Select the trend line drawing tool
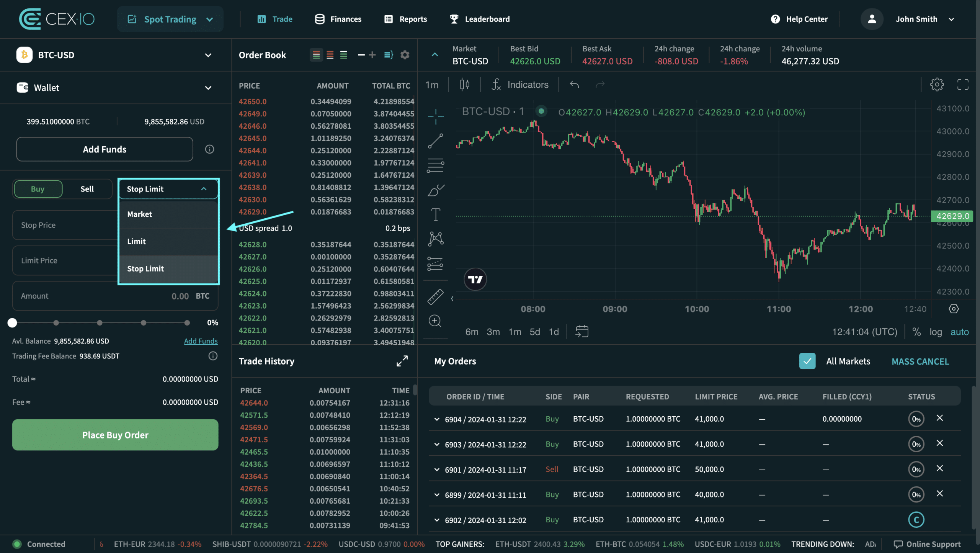Screen dimensions: 980x553 click(x=436, y=141)
